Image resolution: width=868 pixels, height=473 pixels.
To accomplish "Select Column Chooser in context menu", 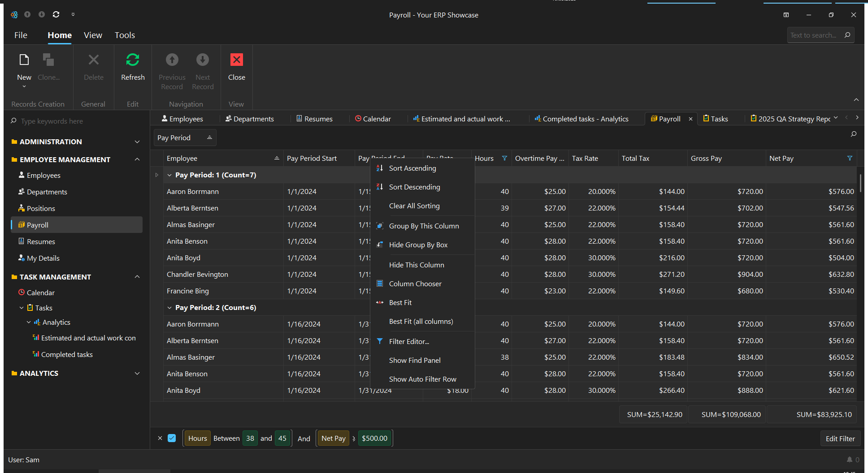I will click(x=415, y=284).
